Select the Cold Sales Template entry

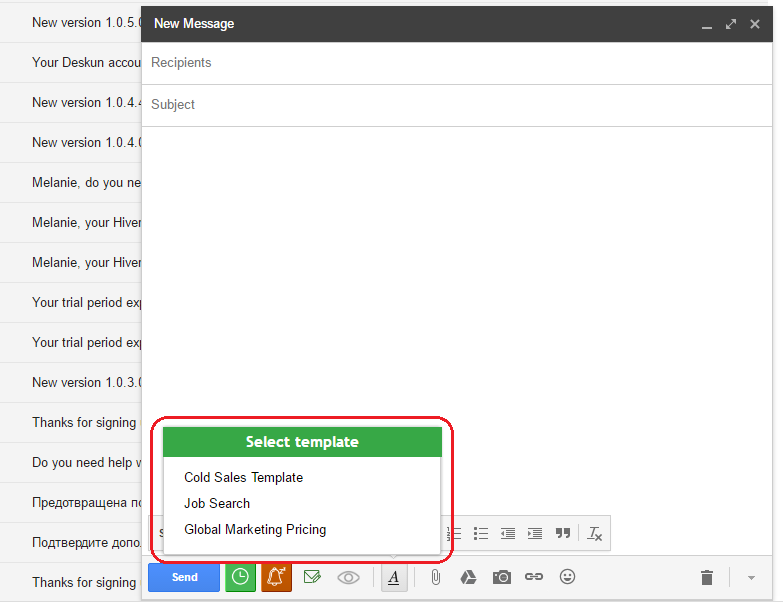point(244,478)
